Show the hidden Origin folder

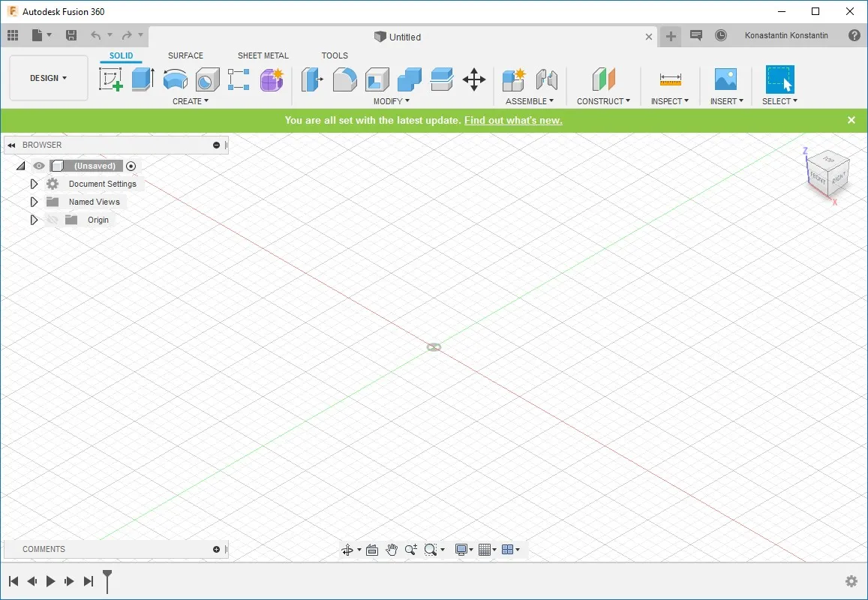pos(53,220)
